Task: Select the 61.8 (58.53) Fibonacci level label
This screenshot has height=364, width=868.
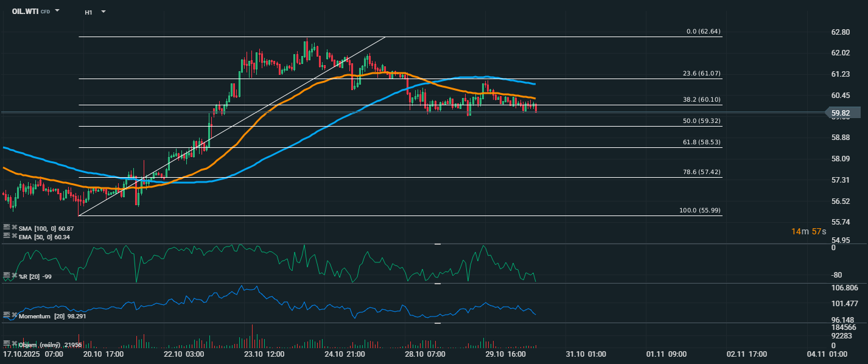Action: coord(701,142)
